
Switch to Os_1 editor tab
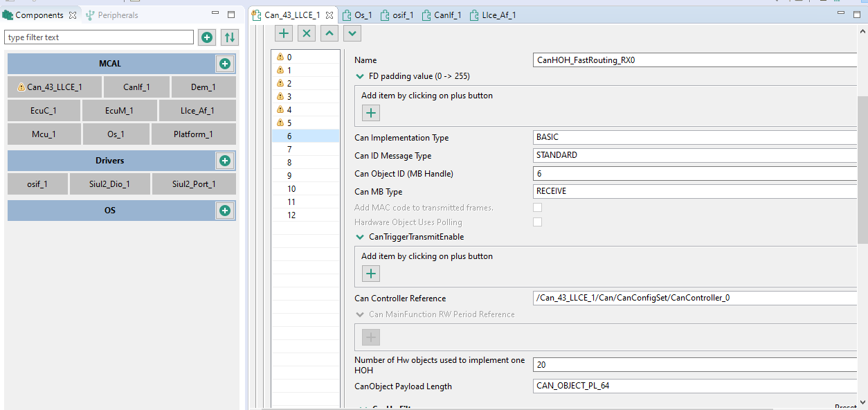tap(359, 15)
